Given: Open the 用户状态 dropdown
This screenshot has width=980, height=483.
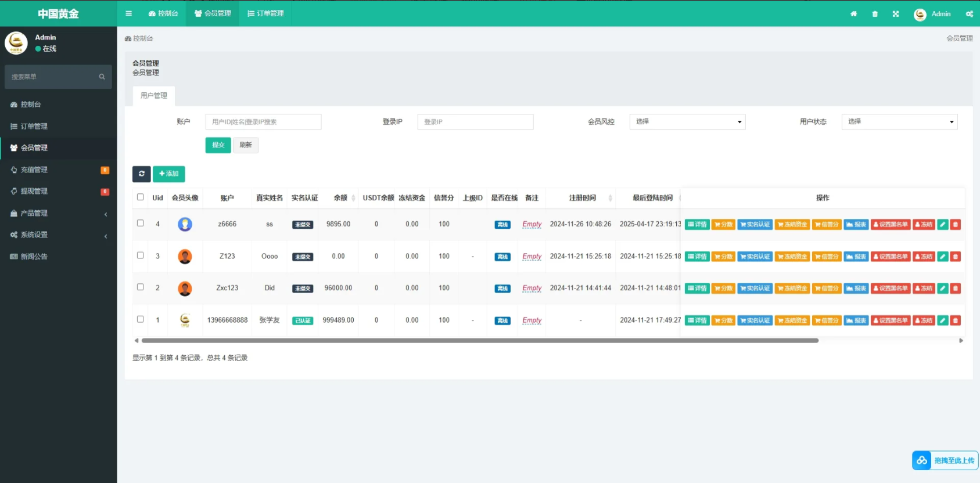Looking at the screenshot, I should [899, 122].
